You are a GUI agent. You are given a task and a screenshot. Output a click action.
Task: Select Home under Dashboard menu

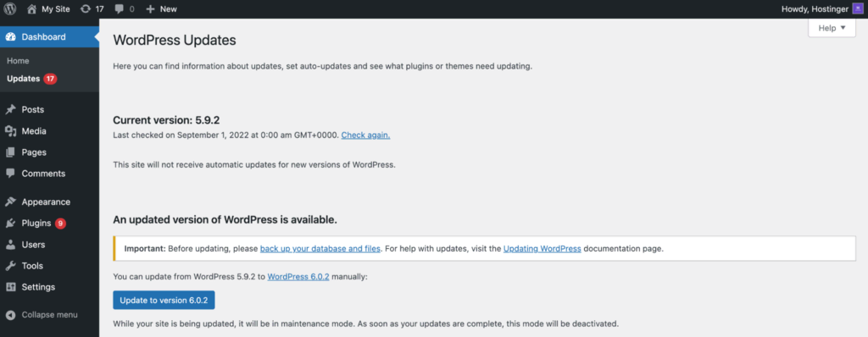click(x=19, y=61)
